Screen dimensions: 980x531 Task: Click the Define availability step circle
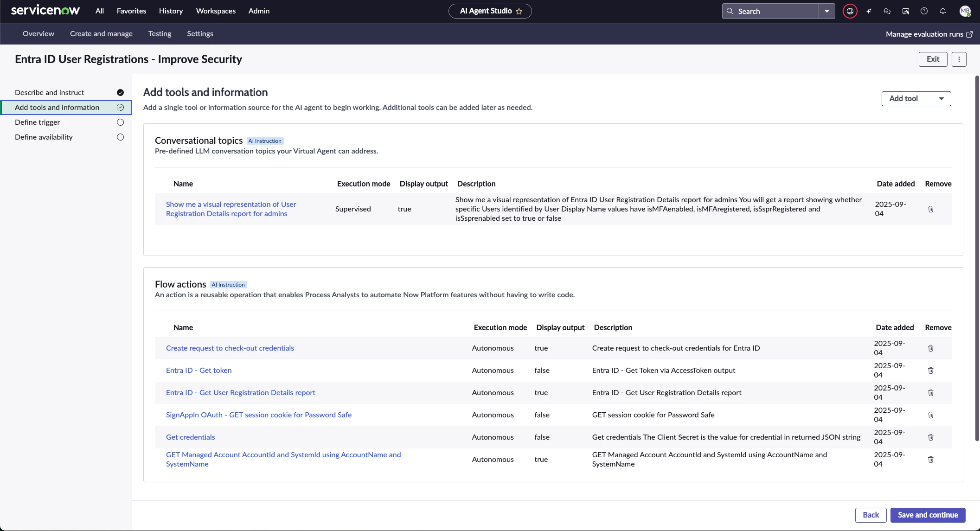click(121, 137)
